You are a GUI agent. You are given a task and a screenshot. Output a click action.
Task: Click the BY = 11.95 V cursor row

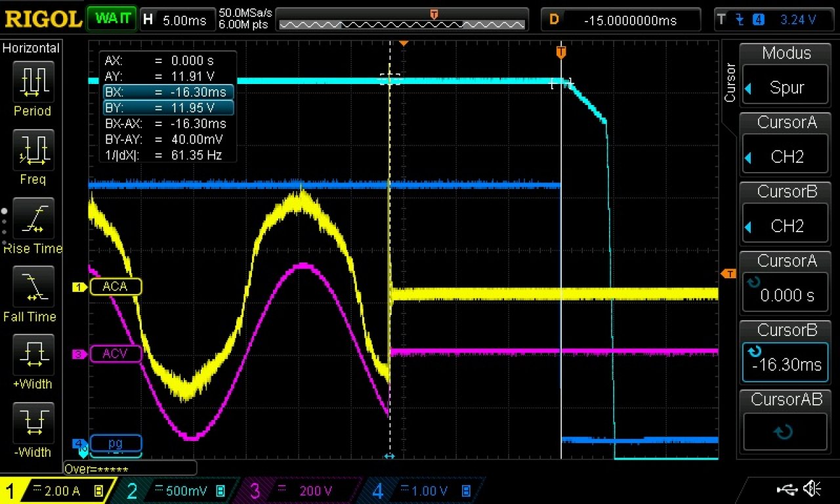168,108
